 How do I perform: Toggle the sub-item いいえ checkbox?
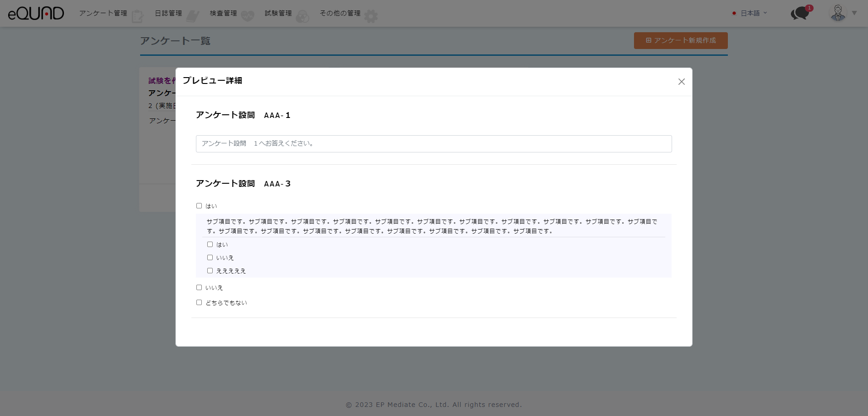(210, 258)
